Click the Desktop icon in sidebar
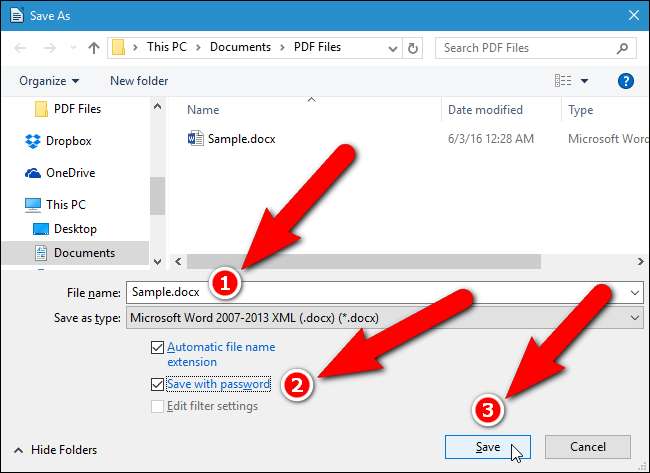This screenshot has height=473, width=650. 41,229
